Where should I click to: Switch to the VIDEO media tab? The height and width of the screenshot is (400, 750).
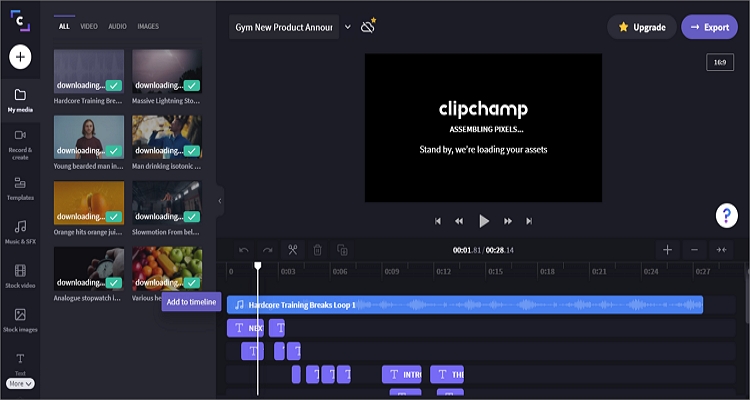tap(89, 26)
